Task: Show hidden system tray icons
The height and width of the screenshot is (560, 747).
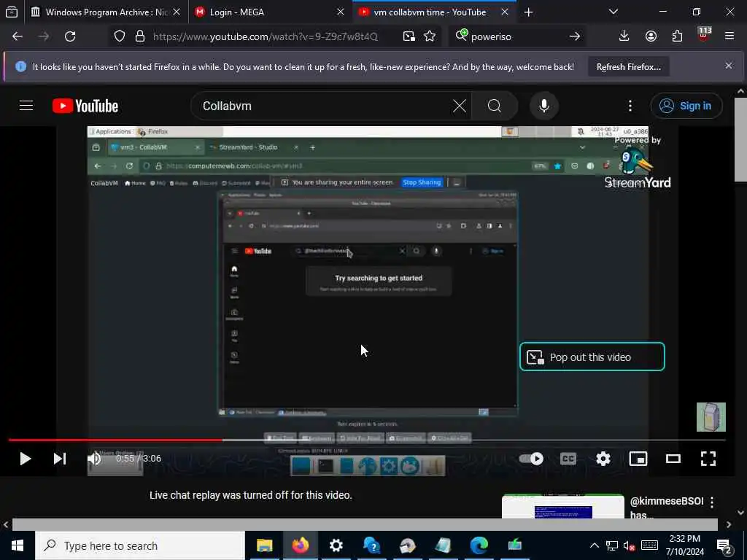Action: coord(594,545)
